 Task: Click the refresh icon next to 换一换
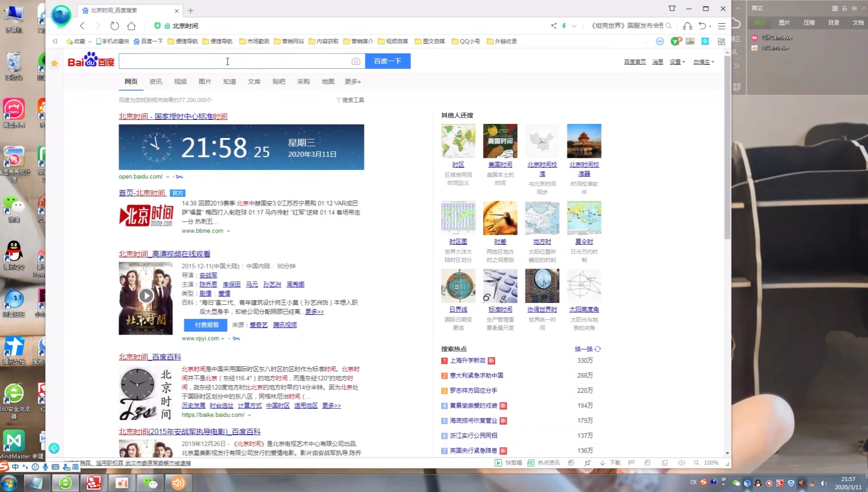tap(598, 349)
